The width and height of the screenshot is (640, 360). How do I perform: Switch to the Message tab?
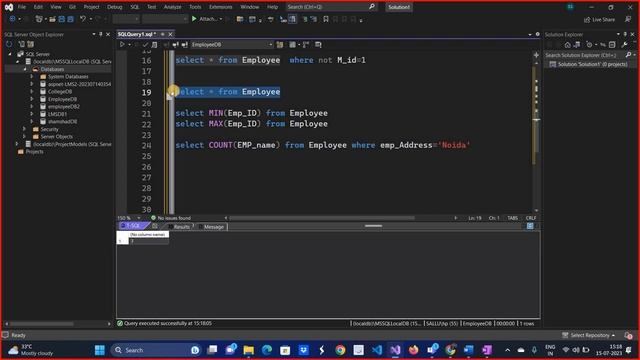click(x=213, y=227)
